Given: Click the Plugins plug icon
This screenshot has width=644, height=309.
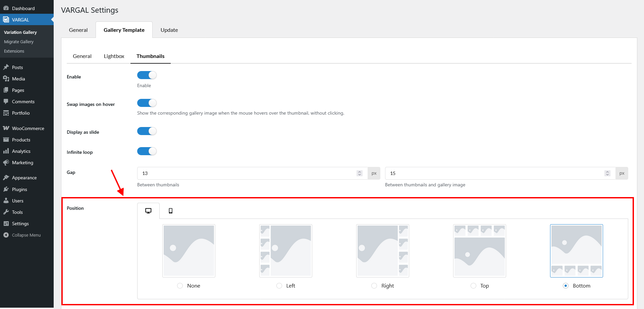Looking at the screenshot, I should [6, 189].
